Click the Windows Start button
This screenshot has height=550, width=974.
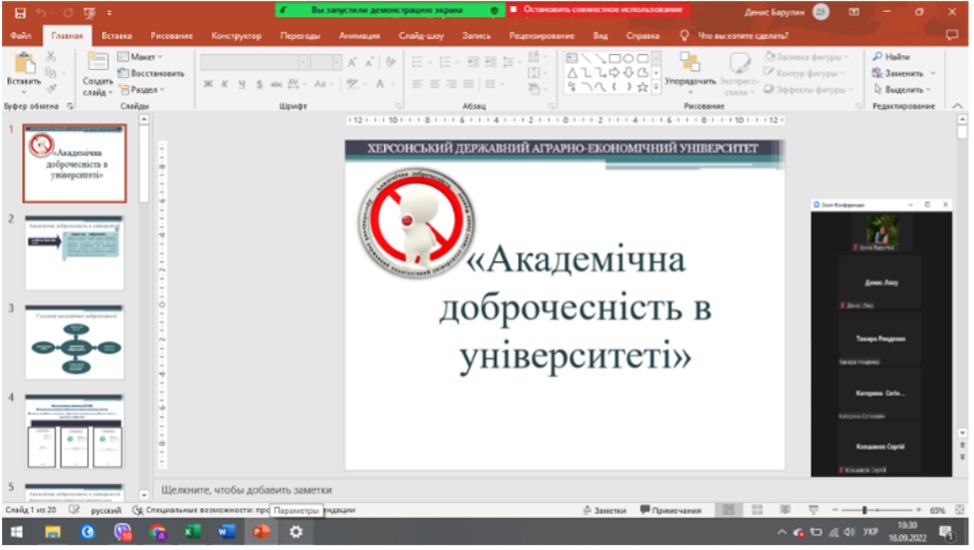[17, 532]
